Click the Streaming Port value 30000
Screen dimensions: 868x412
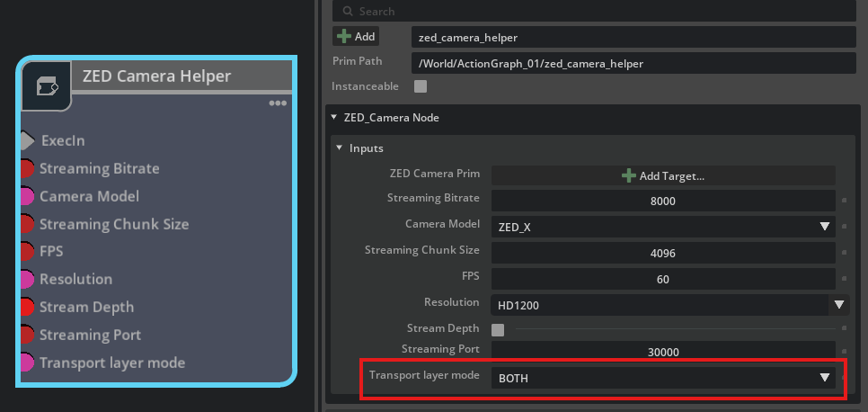click(x=662, y=351)
